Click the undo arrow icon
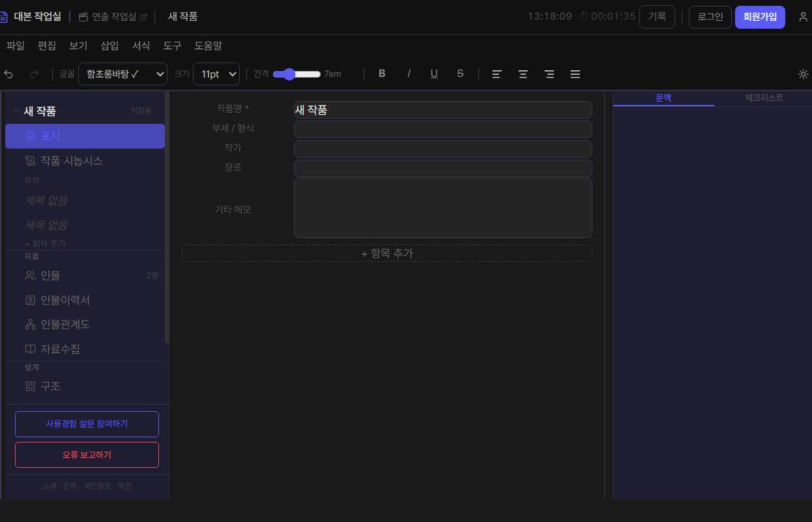The width and height of the screenshot is (812, 522). click(x=8, y=74)
